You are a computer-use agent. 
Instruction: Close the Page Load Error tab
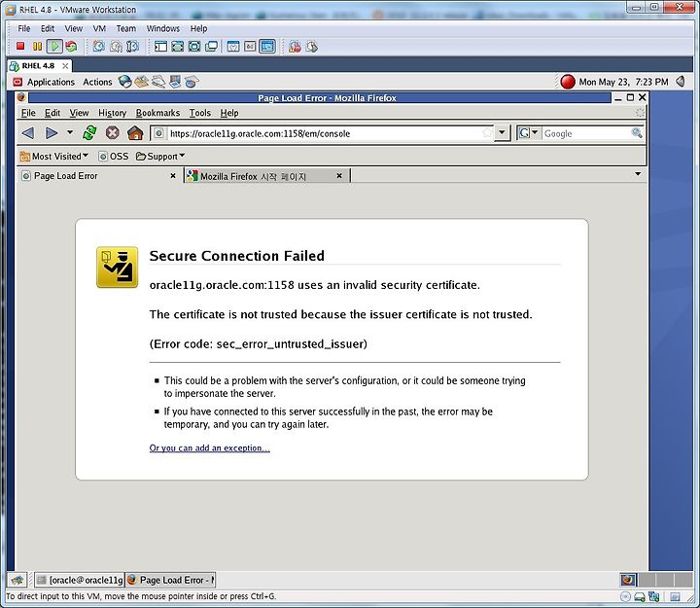tap(173, 175)
